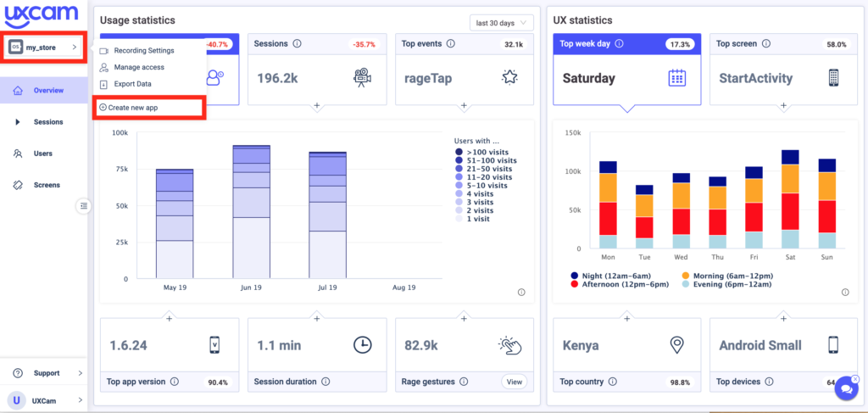Select the Top week day card
The image size is (868, 413).
[x=627, y=69]
